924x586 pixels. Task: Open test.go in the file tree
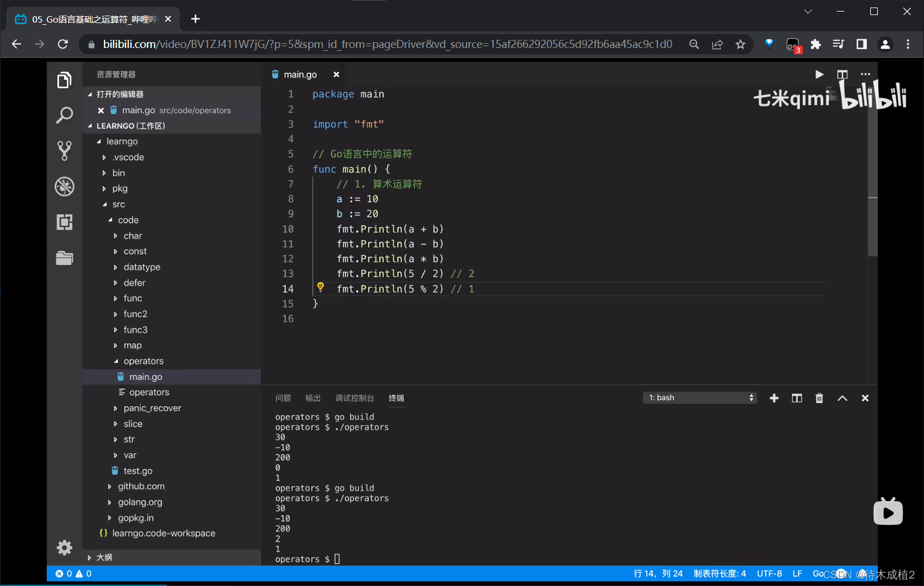click(x=138, y=471)
